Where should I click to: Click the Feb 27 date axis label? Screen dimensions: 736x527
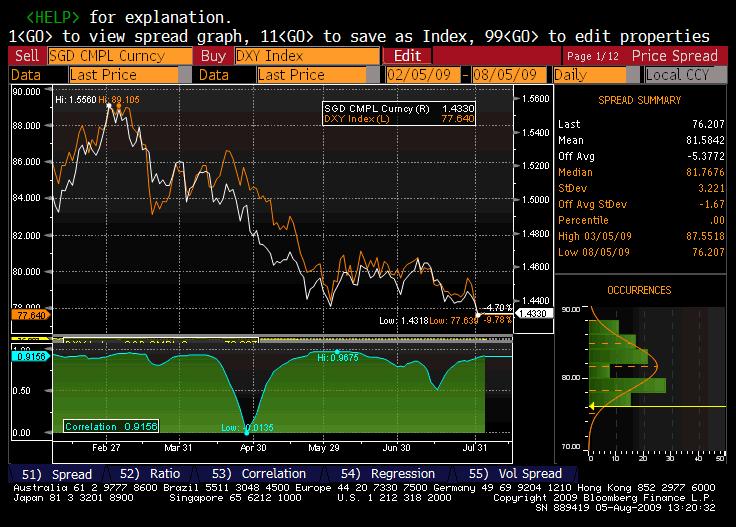[x=106, y=448]
